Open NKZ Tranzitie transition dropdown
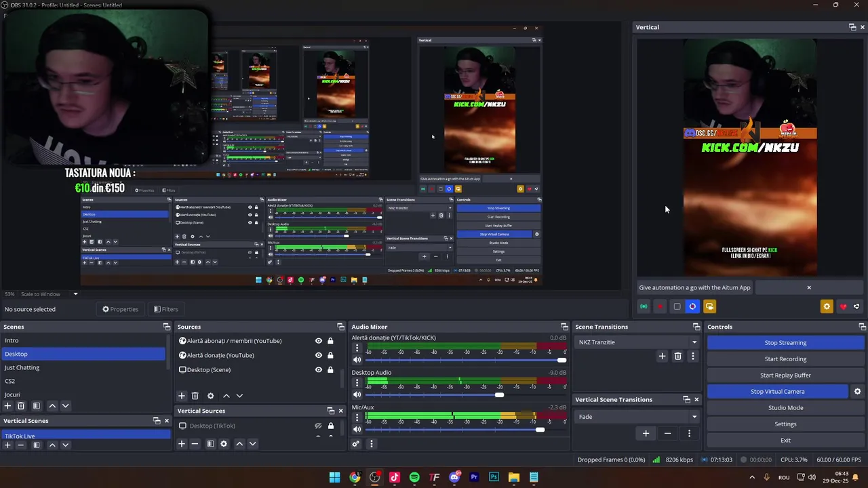Viewport: 868px width, 488px height. 637,342
